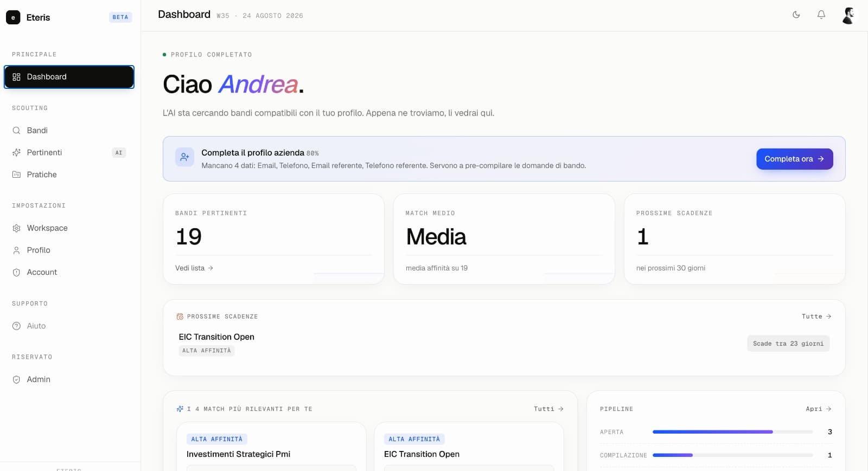Click the Prossime Scadenze count 1
Screen dimensions: 868x471
(642, 237)
